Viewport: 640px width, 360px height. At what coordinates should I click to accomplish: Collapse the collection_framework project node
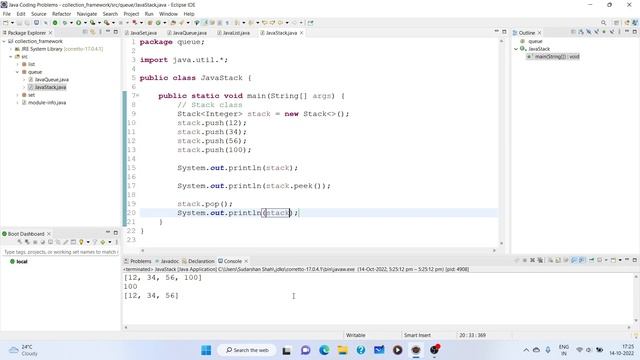[4, 41]
